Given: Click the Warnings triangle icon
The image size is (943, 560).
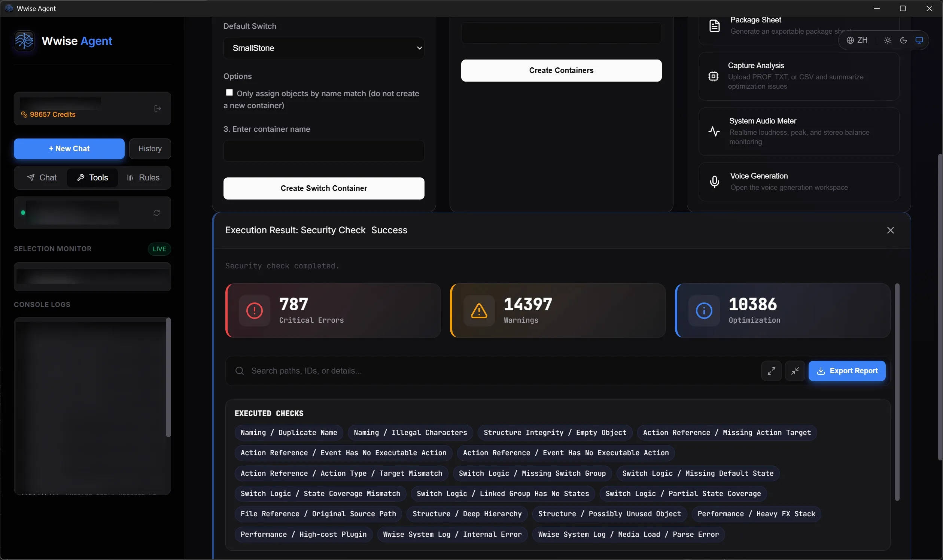Looking at the screenshot, I should (x=479, y=311).
